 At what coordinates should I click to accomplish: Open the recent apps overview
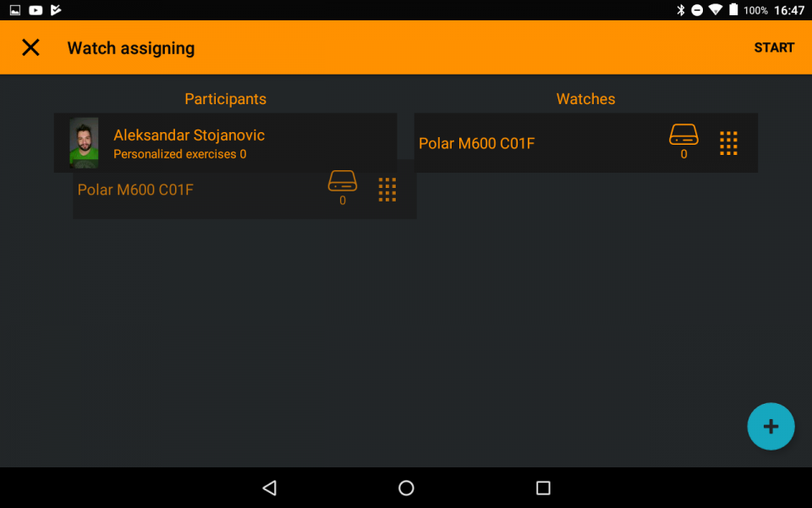(543, 488)
